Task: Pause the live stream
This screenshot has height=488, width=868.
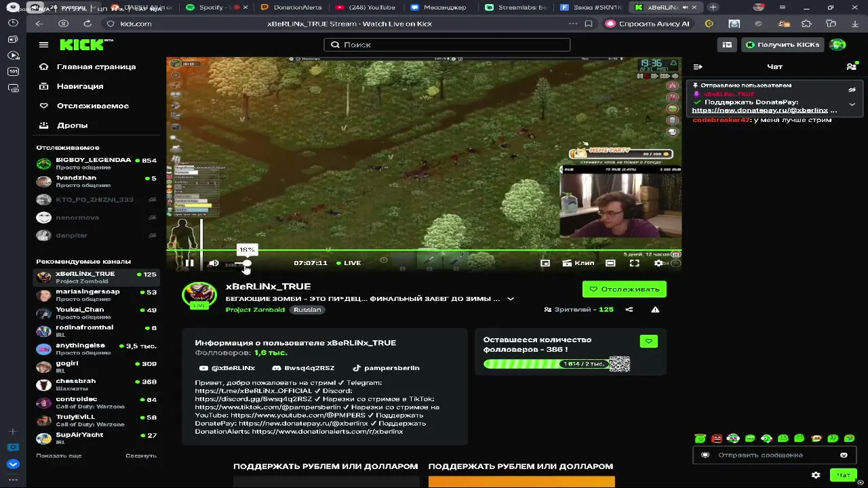Action: (x=189, y=263)
